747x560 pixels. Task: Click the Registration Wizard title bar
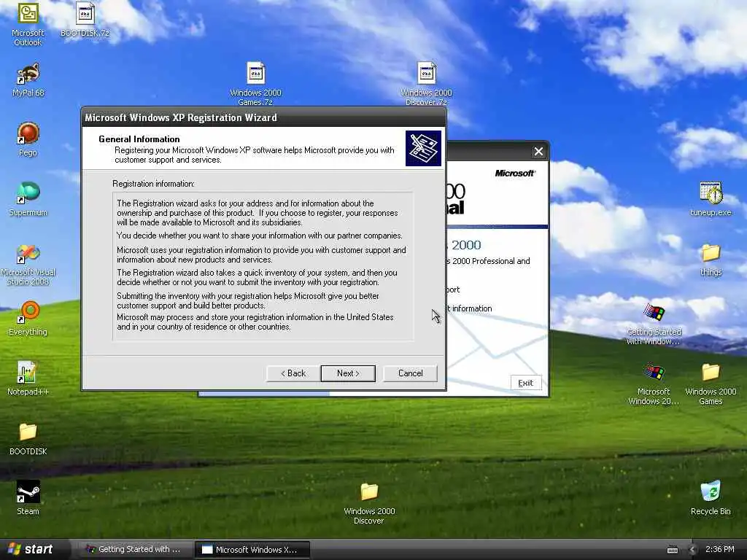263,117
